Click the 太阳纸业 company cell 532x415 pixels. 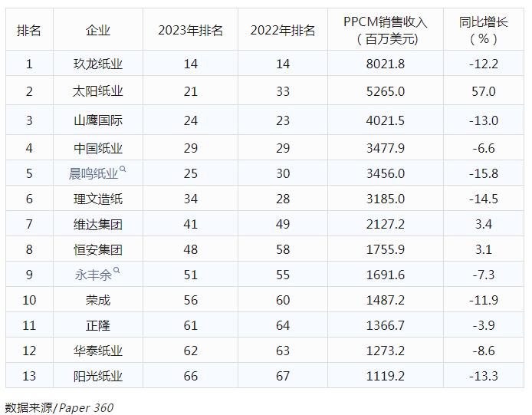pyautogui.click(x=98, y=91)
